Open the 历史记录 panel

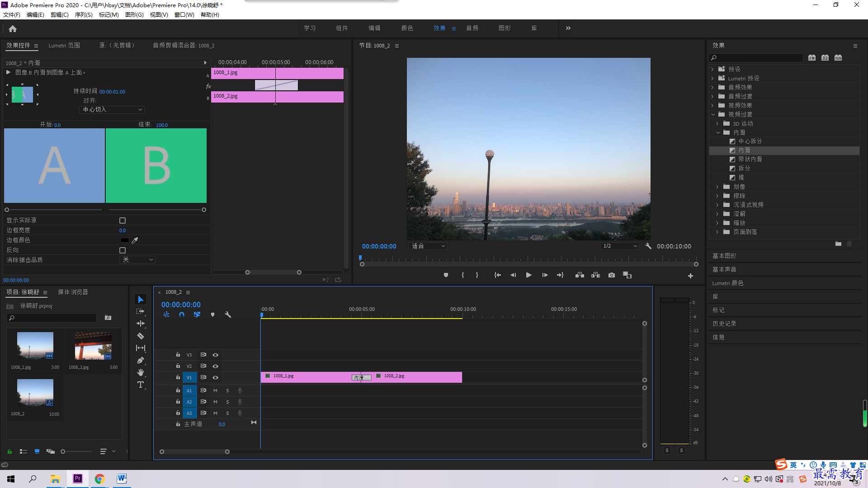pos(724,324)
